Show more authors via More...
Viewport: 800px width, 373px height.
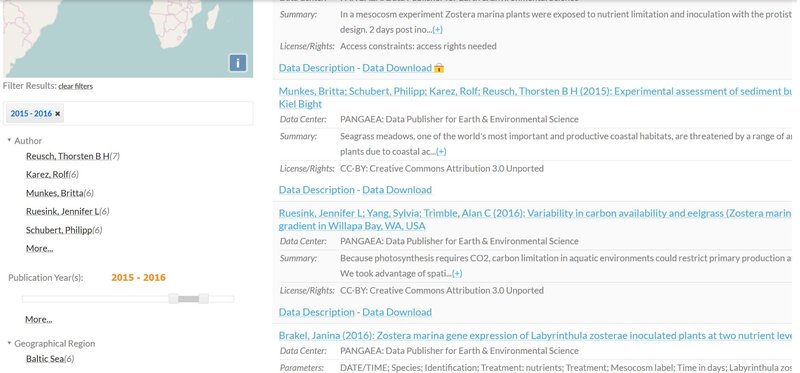[x=39, y=248]
